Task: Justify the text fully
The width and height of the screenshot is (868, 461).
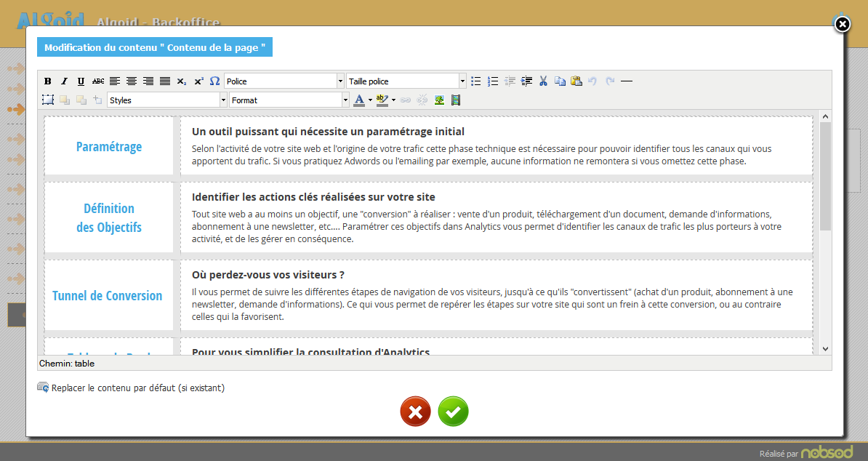Action: pyautogui.click(x=165, y=81)
